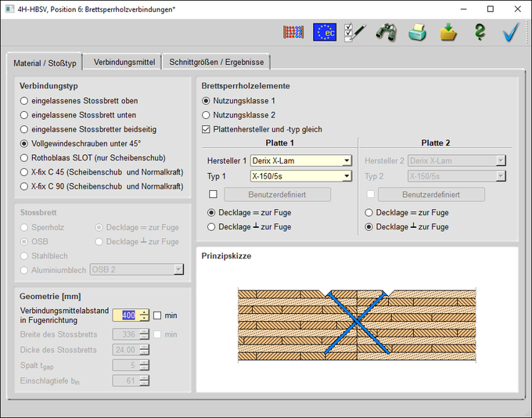
Task: Enable the min checkbox beside Verbindungsmittelabstand
Action: pyautogui.click(x=158, y=315)
